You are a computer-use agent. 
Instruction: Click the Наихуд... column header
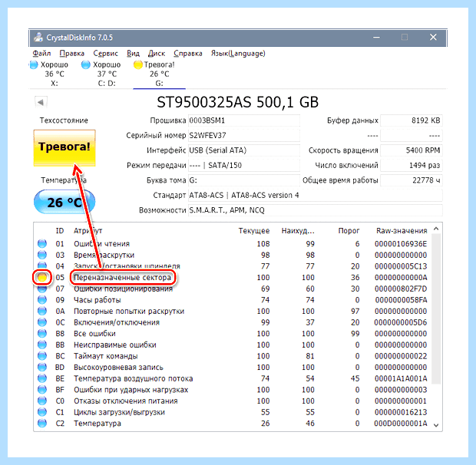[298, 231]
